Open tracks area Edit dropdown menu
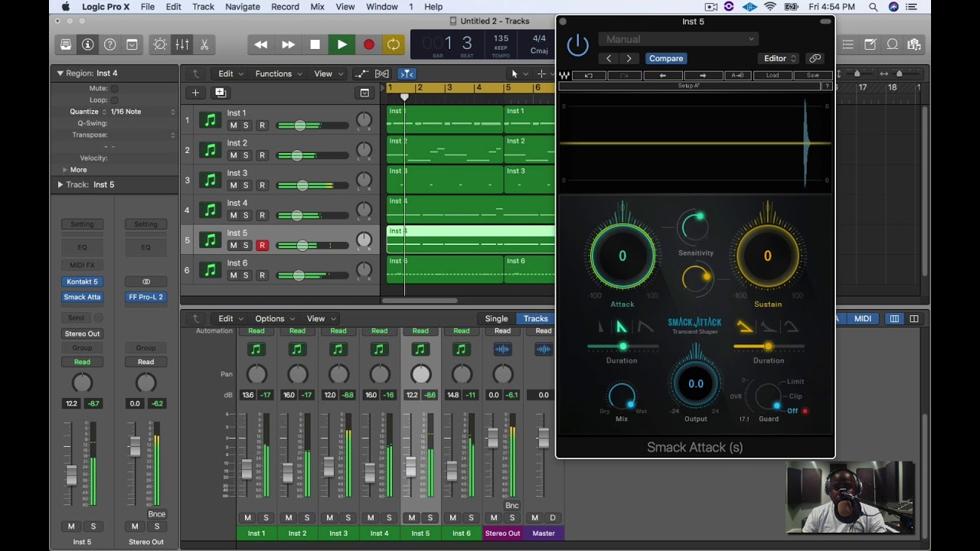This screenshot has width=980, height=551. [x=230, y=73]
